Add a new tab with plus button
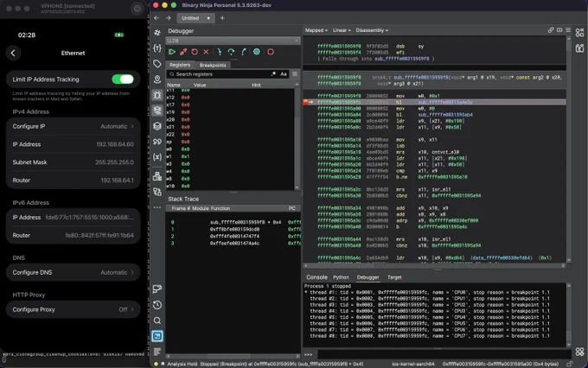This screenshot has height=368, width=588. click(222, 18)
